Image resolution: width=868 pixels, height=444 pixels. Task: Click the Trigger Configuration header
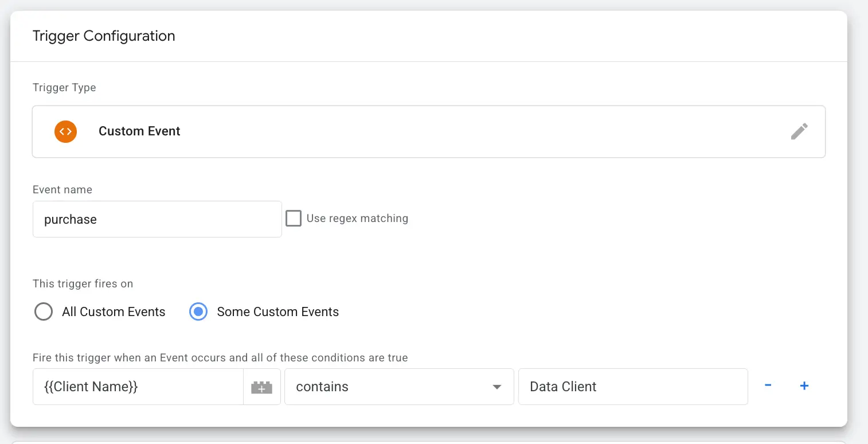[x=103, y=36]
